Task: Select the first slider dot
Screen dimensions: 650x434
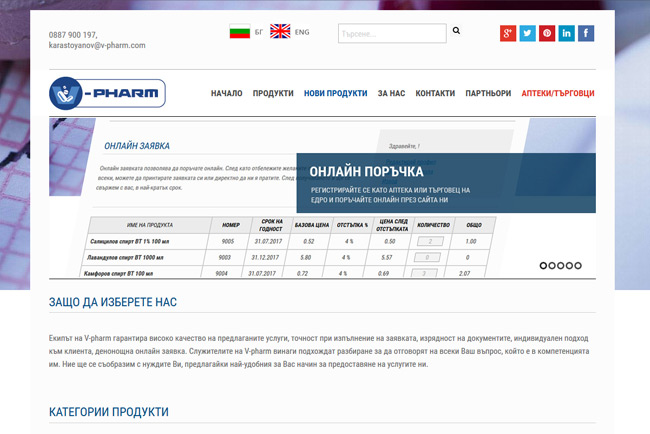Action: tap(543, 266)
